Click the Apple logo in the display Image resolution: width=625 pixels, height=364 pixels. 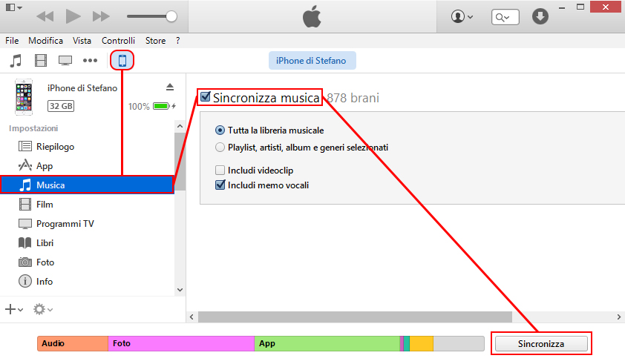point(312,17)
